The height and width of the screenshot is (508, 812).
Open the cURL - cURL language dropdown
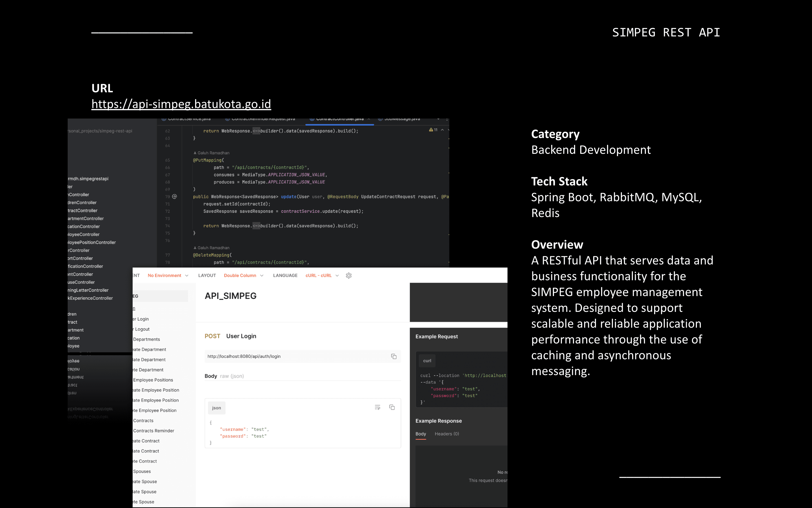pyautogui.click(x=322, y=275)
